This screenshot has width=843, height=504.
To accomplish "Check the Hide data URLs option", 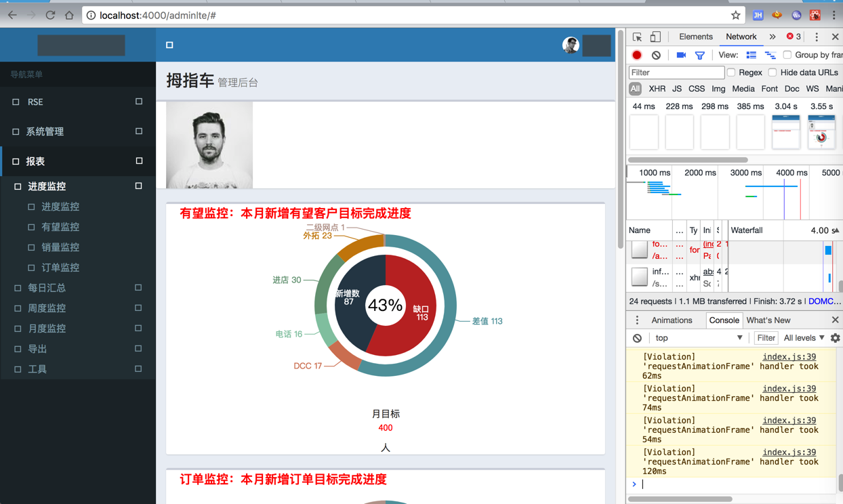I will tap(773, 72).
